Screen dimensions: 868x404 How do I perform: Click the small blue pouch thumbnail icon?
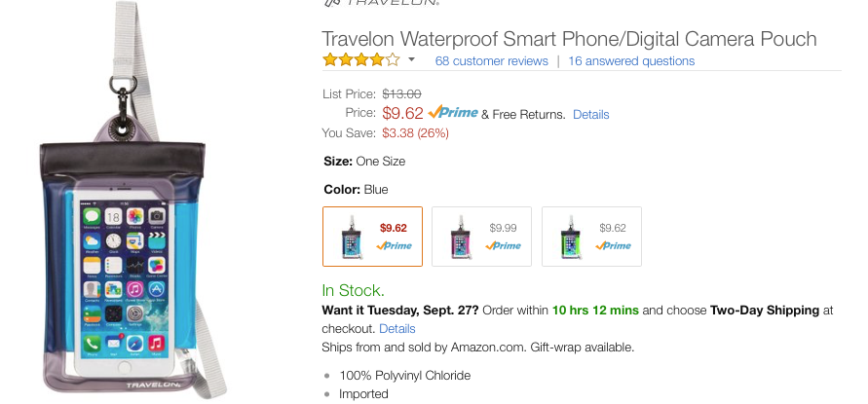[351, 237]
